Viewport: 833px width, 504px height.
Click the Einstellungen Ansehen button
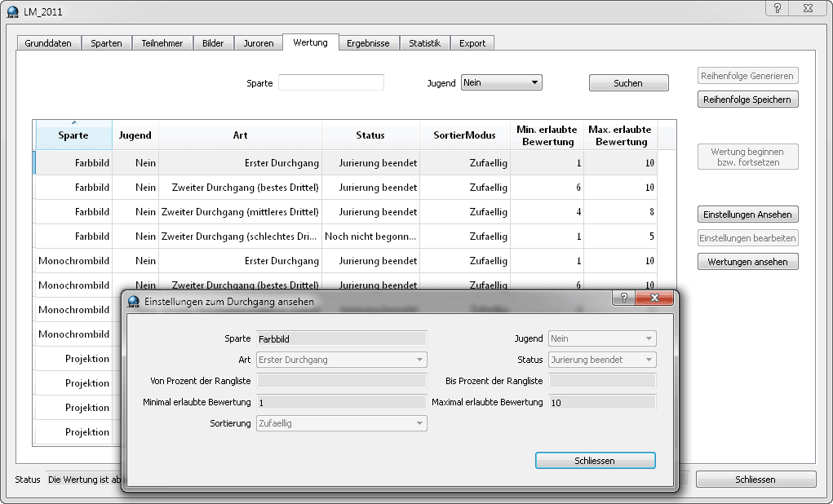tap(747, 214)
